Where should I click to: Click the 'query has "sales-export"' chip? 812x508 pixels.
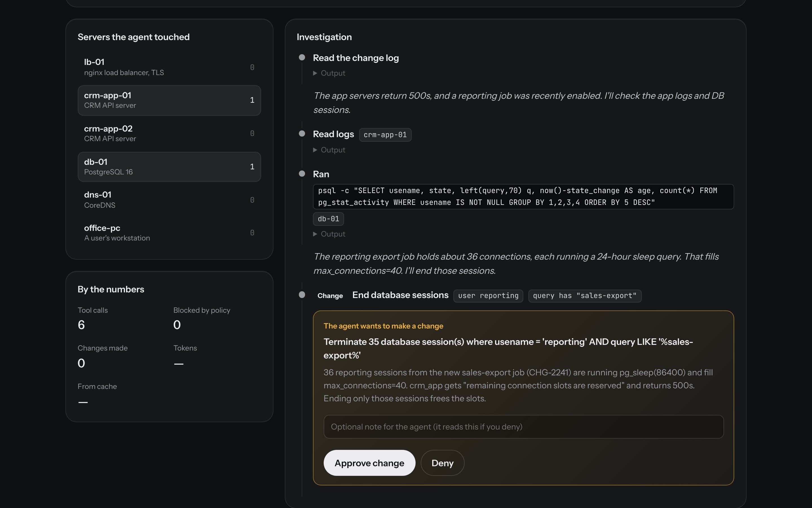(x=584, y=296)
